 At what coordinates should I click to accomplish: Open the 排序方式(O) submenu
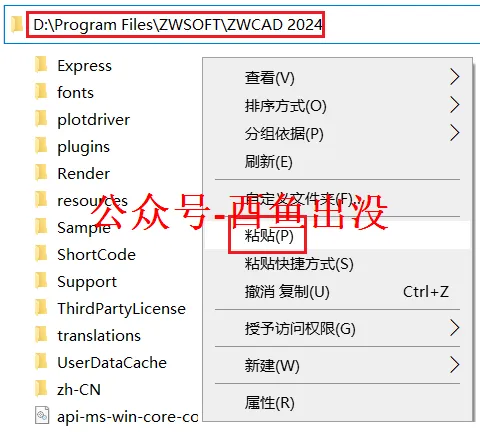tap(337, 106)
